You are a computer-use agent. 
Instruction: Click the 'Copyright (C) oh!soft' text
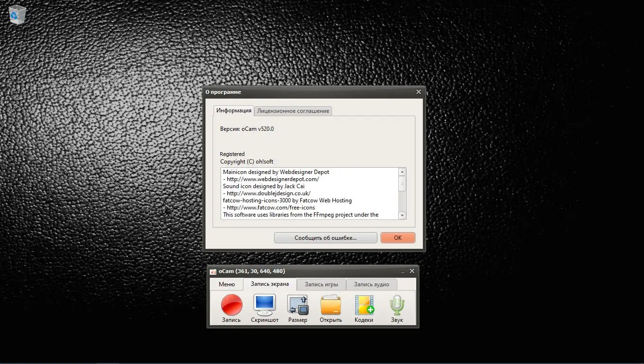(247, 162)
